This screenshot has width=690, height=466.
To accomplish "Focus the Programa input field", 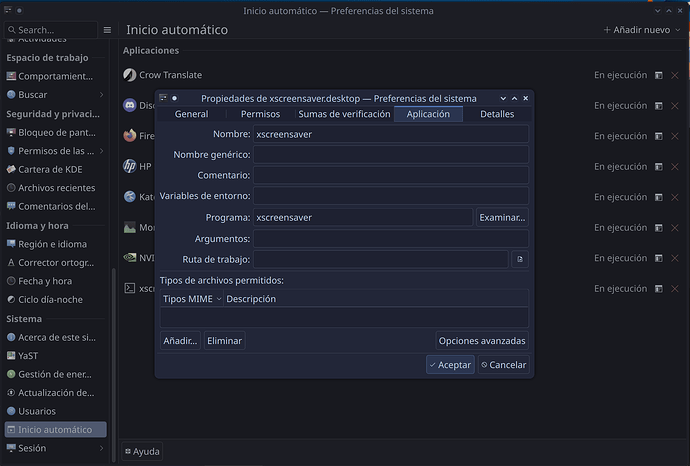I will click(363, 217).
